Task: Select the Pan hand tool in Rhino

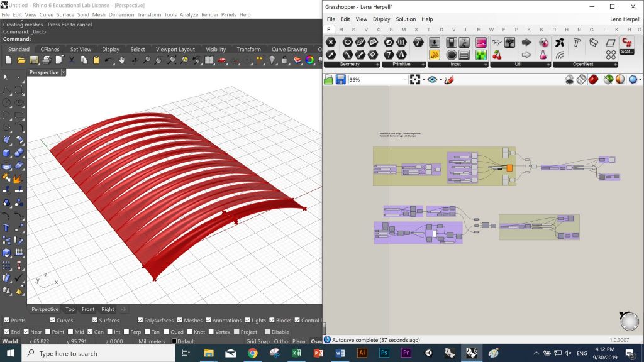Action: (121, 60)
